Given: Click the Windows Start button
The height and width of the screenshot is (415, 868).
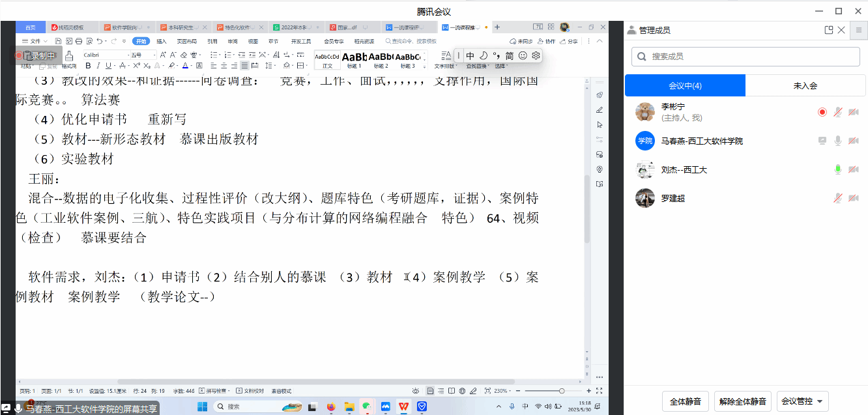Looking at the screenshot, I should tap(202, 407).
